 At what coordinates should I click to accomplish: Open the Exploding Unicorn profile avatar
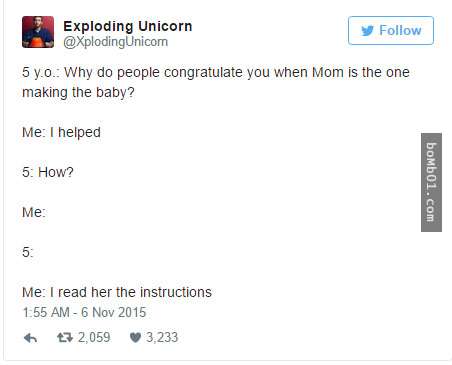[x=38, y=32]
